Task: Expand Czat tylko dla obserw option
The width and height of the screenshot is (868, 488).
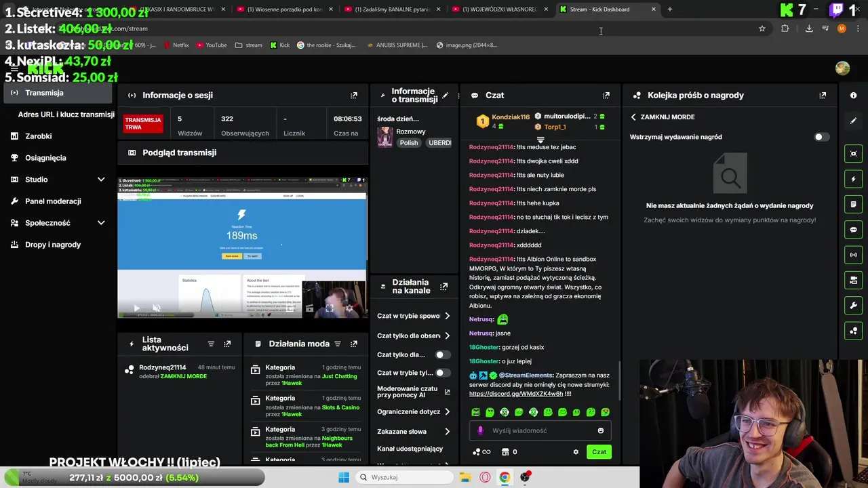Action: pos(447,335)
